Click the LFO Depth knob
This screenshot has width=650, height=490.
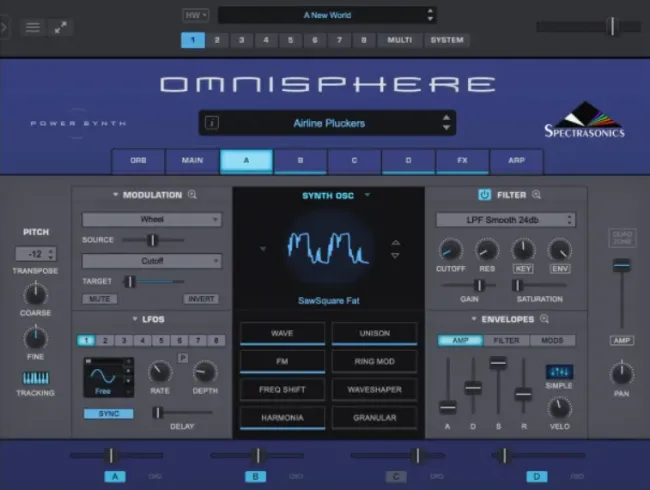[205, 372]
